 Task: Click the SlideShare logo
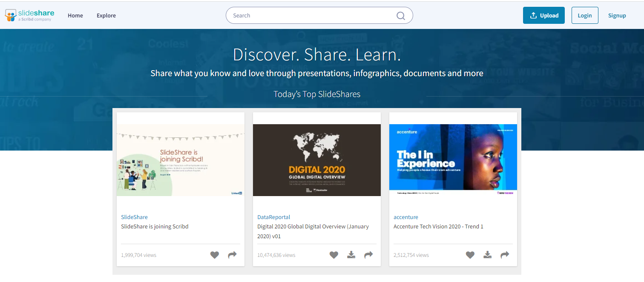(30, 15)
